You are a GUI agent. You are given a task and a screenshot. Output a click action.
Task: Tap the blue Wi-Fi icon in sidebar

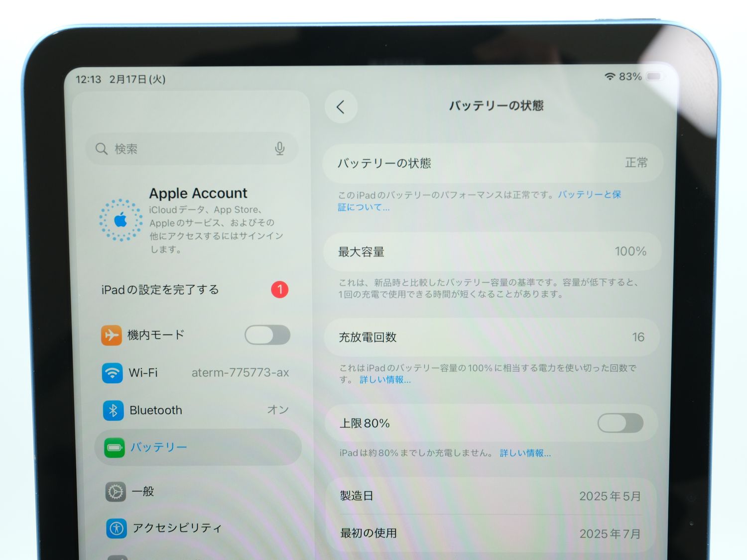pos(113,373)
